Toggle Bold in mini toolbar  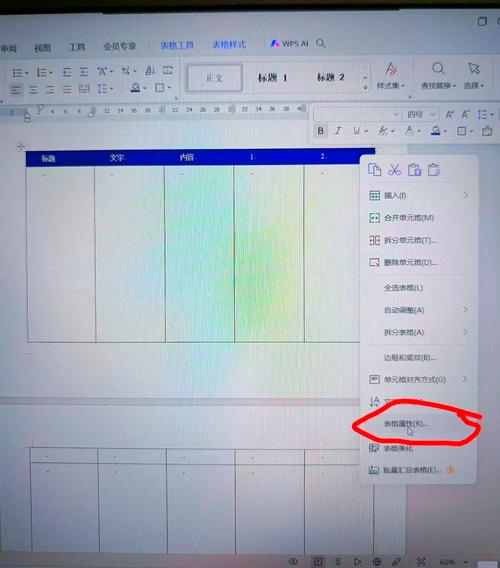tap(320, 131)
